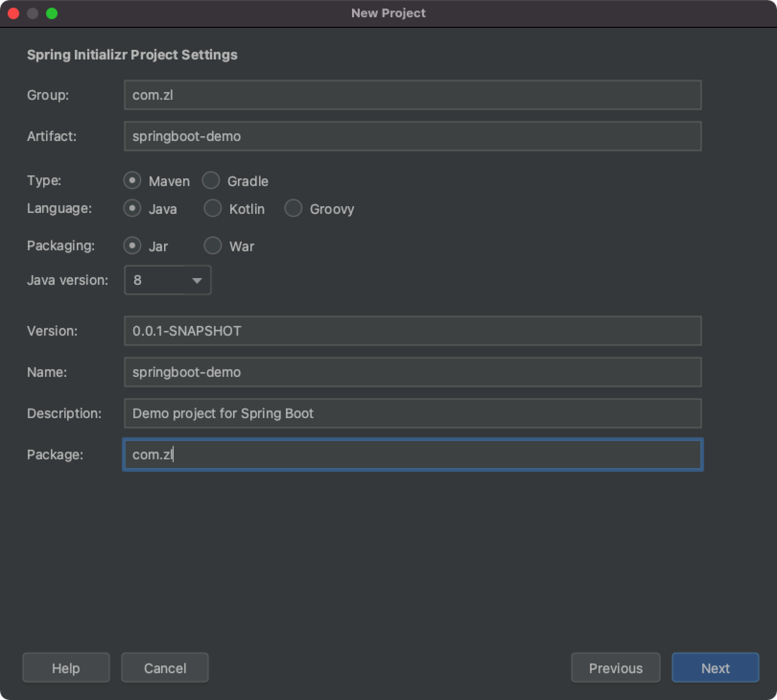
Task: Switch language to Kotlin
Action: click(x=212, y=209)
